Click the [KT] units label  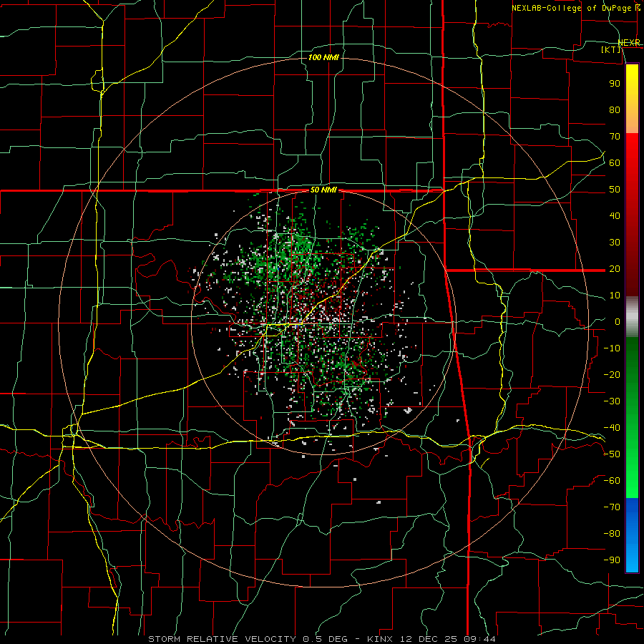click(x=611, y=49)
